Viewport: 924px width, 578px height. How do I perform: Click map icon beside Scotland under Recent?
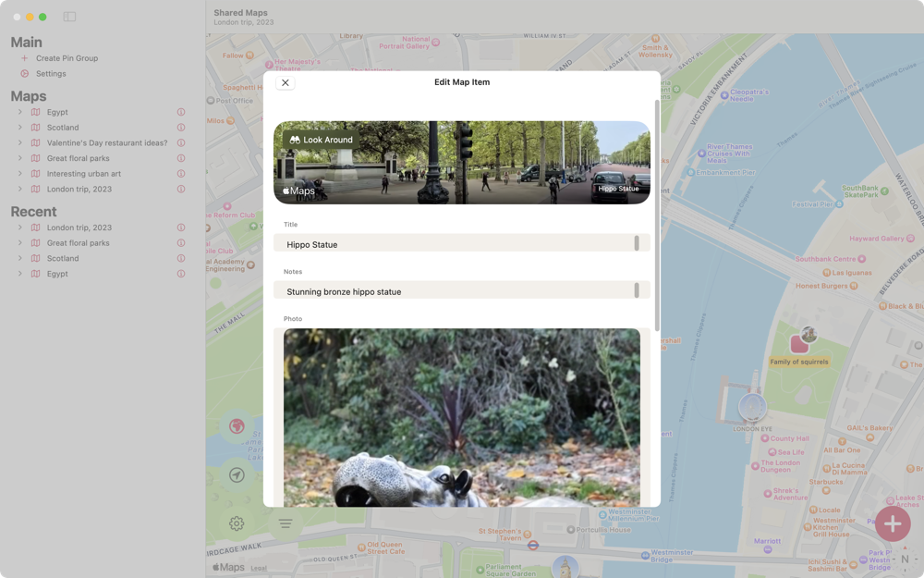[x=35, y=258]
